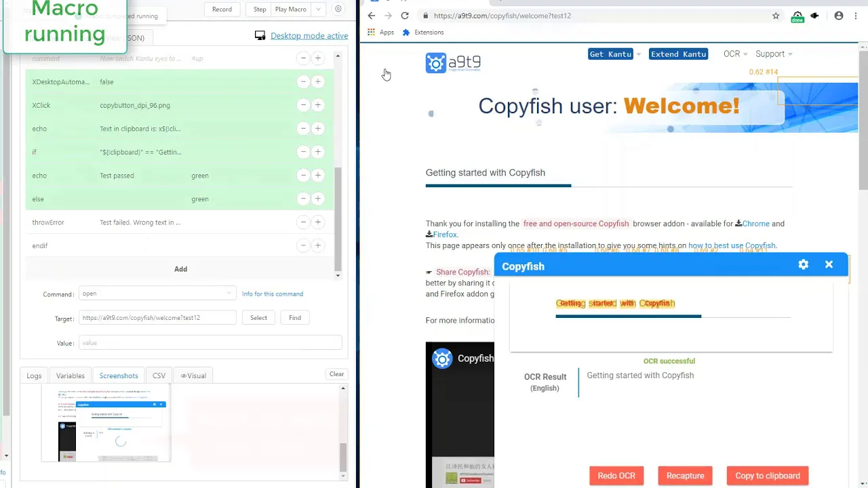Open the Command dropdown showing open

157,293
